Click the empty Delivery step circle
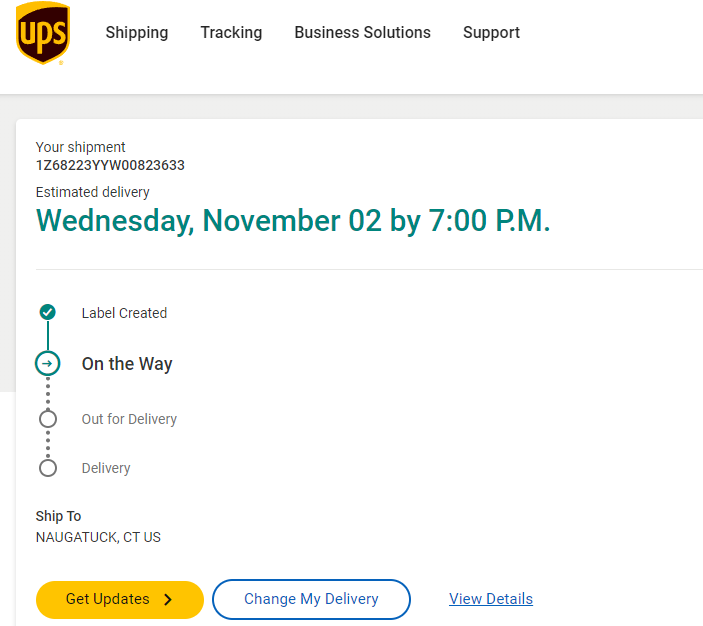703x626 pixels. [47, 468]
